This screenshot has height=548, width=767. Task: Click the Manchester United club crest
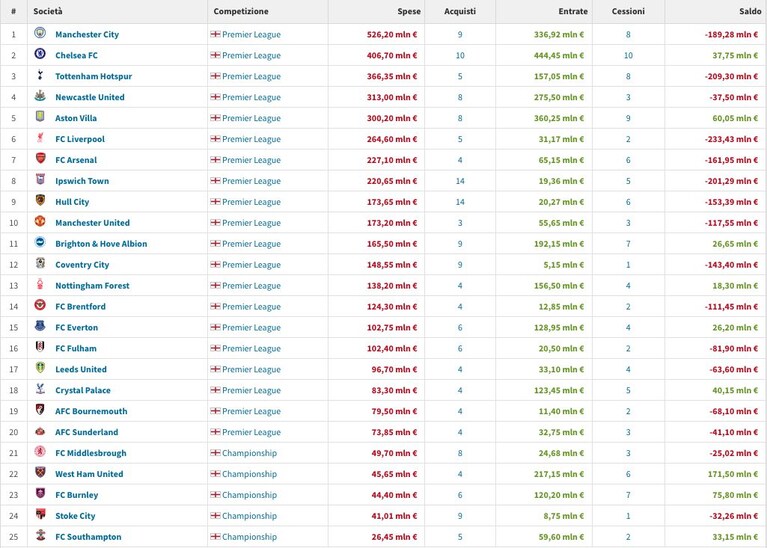click(x=40, y=221)
